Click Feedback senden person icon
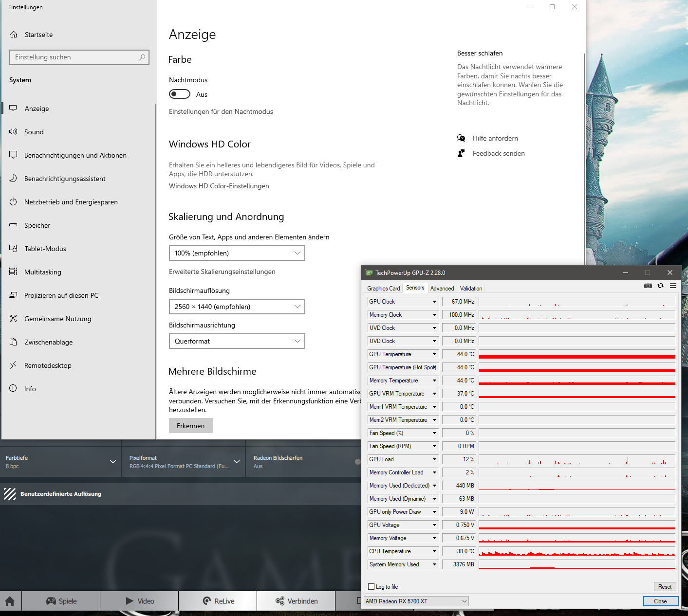Image resolution: width=688 pixels, height=616 pixels. click(x=461, y=153)
